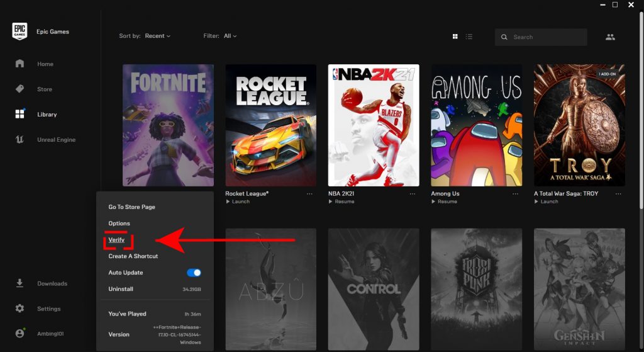The width and height of the screenshot is (644, 352).
Task: Open the ABZU cover thumbnail
Action: [x=270, y=289]
